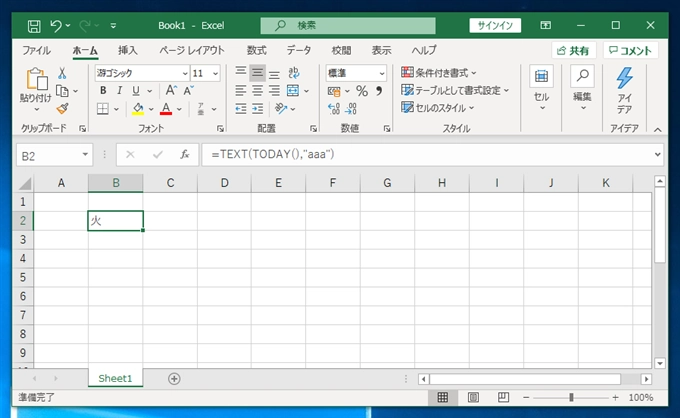Zoom in with the plus button
This screenshot has width=680, height=418.
click(615, 397)
